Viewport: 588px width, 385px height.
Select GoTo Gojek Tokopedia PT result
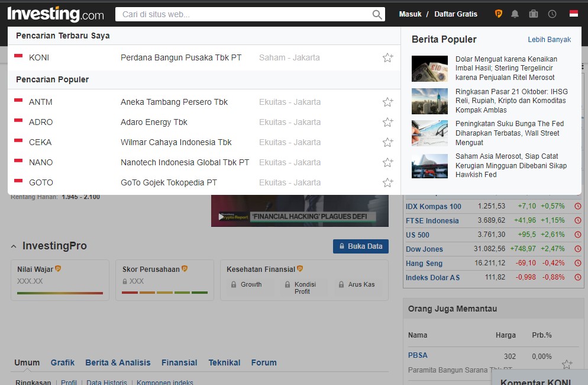click(x=204, y=182)
